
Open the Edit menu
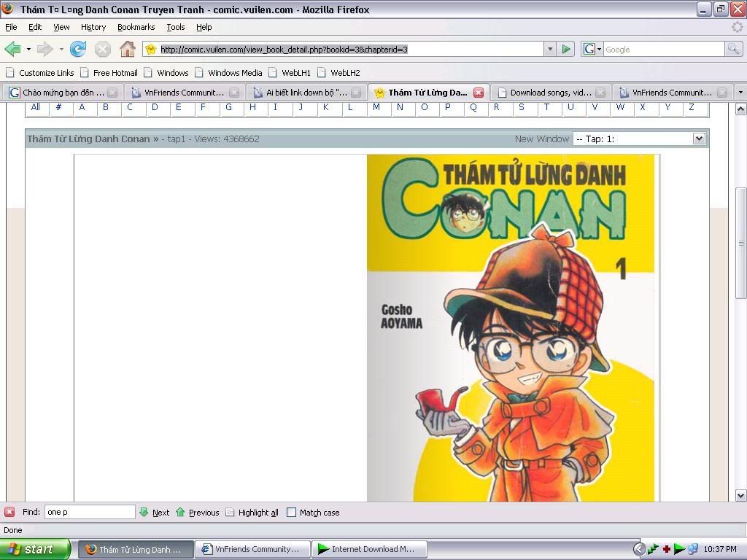[35, 27]
